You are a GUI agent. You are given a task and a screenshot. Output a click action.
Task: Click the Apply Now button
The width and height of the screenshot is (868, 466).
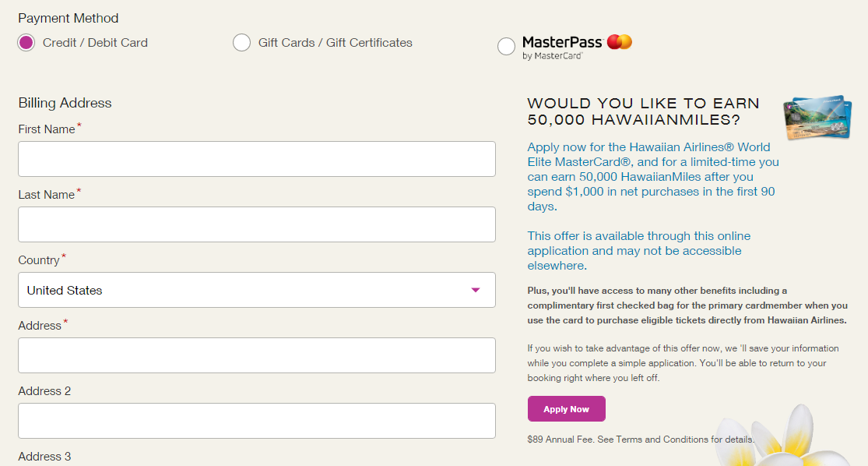click(566, 409)
